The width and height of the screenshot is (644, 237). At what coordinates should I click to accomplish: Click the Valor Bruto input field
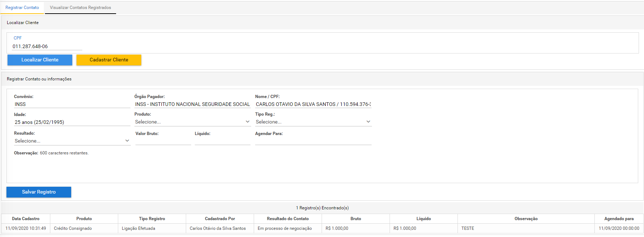click(x=163, y=141)
